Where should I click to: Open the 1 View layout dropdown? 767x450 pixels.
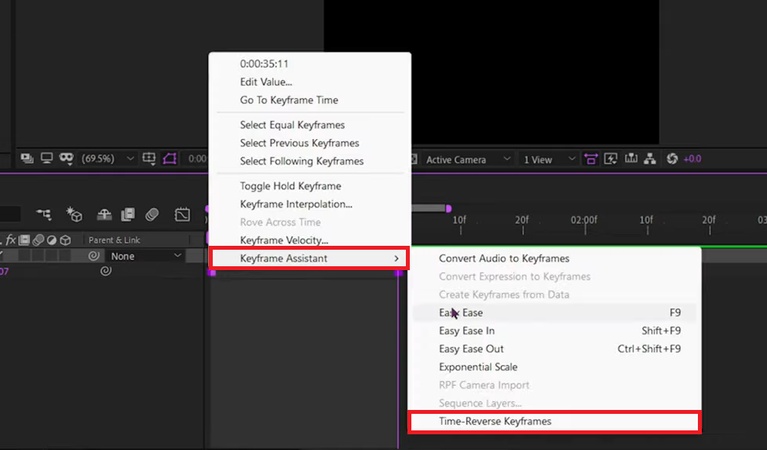point(549,159)
